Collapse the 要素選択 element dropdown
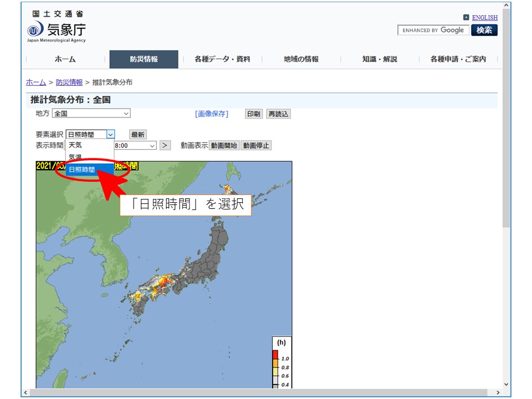 tap(110, 135)
